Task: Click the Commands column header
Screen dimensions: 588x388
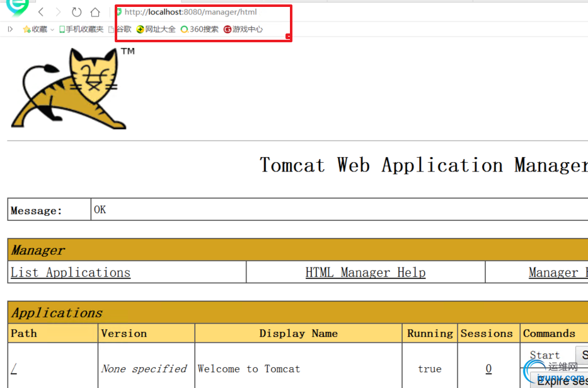Action: click(554, 333)
